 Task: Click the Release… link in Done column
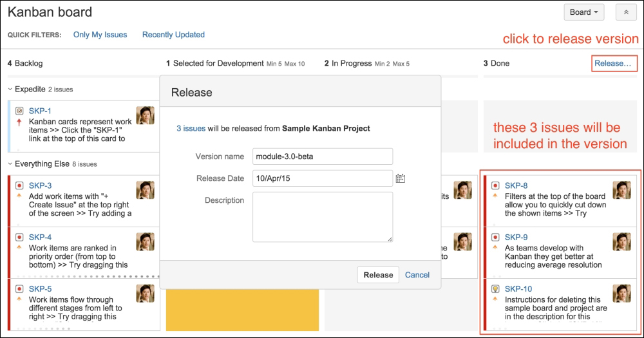(x=614, y=63)
